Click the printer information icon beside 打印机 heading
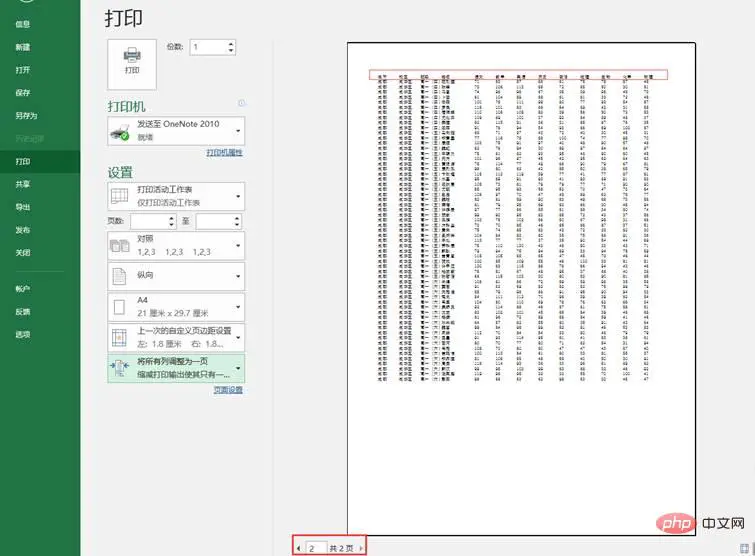Viewport: 755px width, 556px height. [x=241, y=103]
